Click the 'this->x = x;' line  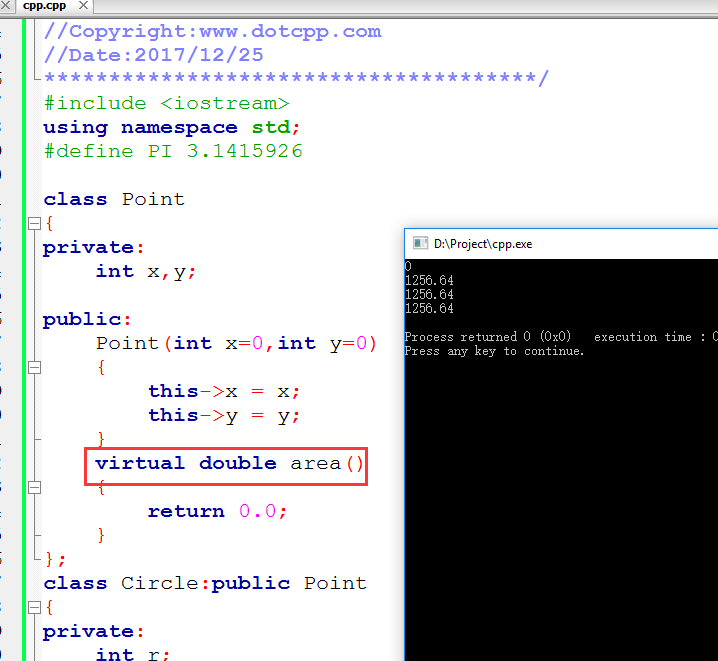pos(224,391)
